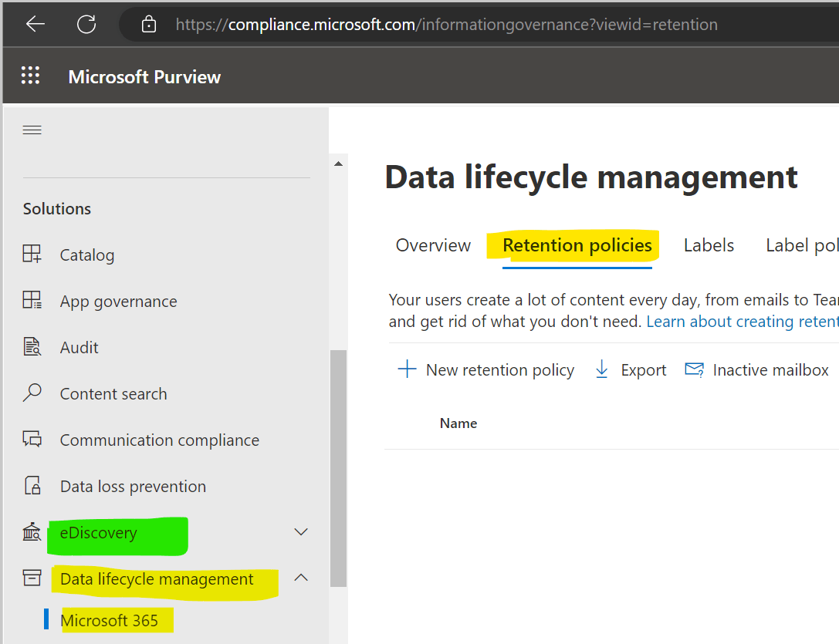
Task: Click the App governance icon
Action: pyautogui.click(x=32, y=300)
